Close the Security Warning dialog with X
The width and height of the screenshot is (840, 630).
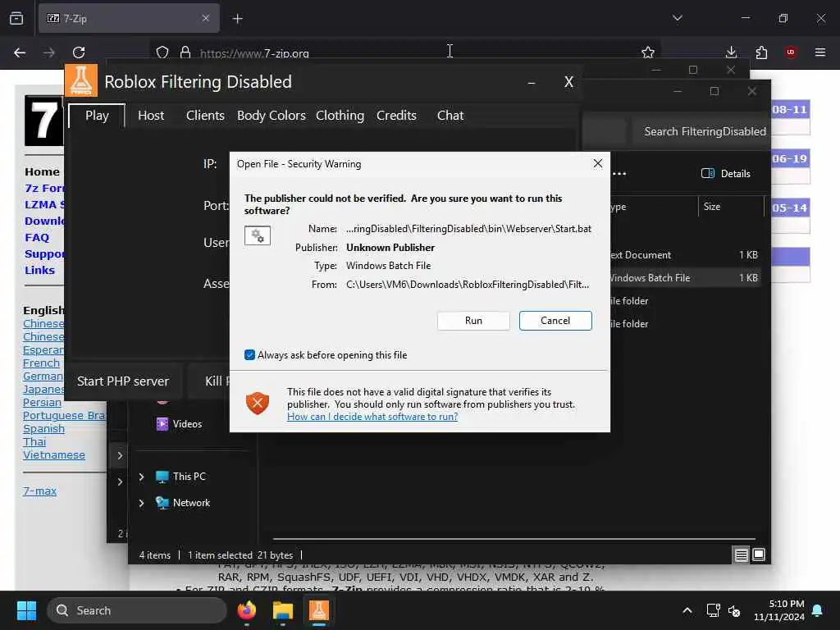tap(598, 163)
